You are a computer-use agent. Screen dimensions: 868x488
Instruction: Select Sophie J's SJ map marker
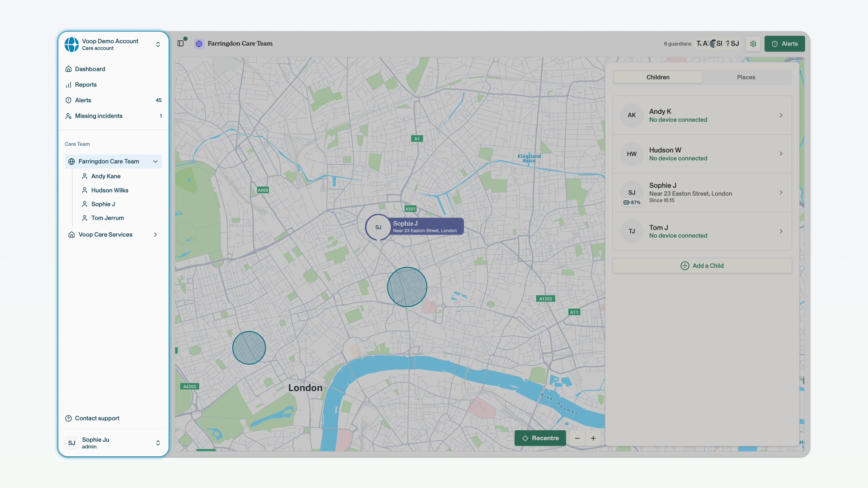click(378, 227)
